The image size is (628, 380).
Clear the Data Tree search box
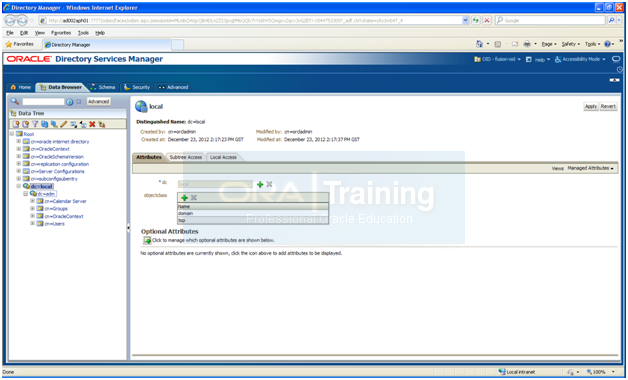point(78,102)
